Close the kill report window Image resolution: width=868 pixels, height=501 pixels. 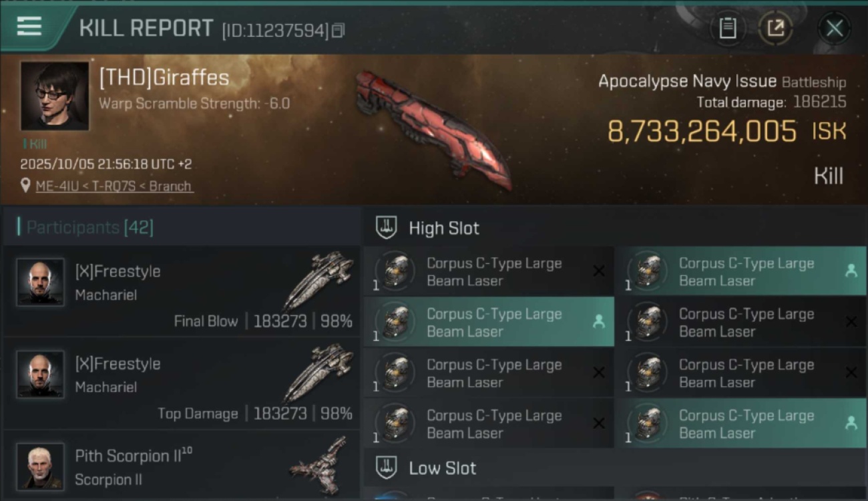[835, 29]
